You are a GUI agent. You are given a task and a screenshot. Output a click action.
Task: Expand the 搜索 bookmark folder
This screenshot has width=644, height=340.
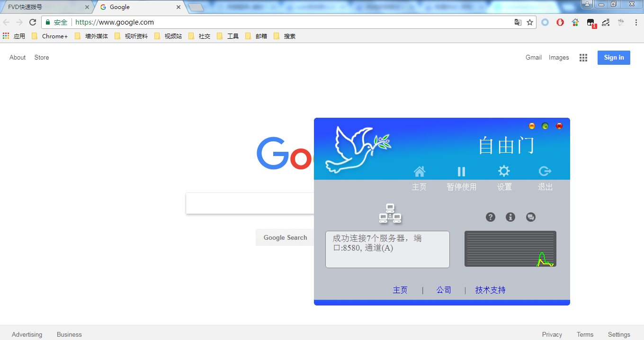click(x=285, y=36)
